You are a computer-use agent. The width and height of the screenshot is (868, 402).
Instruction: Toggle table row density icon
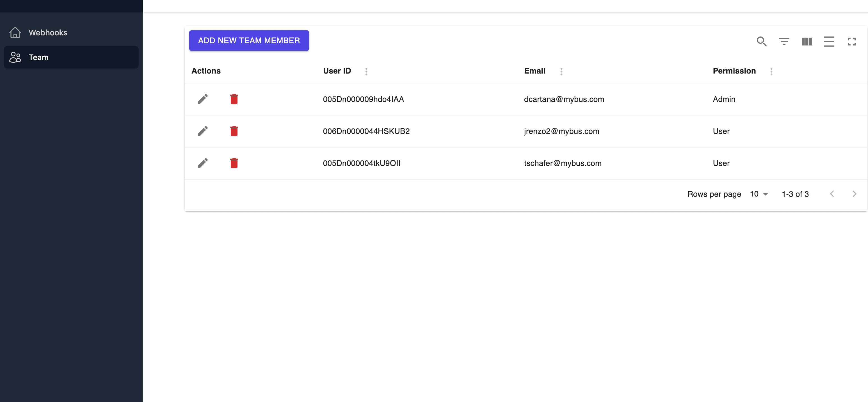[x=829, y=42]
